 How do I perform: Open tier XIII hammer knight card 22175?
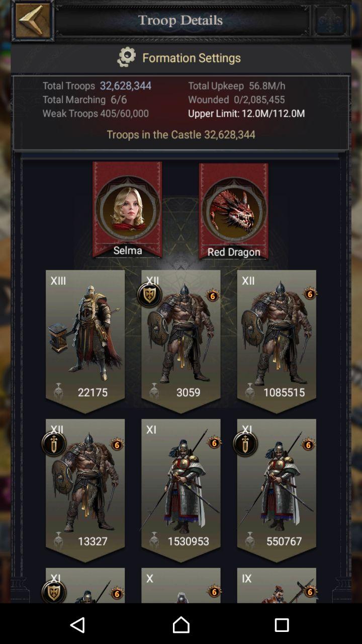tap(85, 341)
